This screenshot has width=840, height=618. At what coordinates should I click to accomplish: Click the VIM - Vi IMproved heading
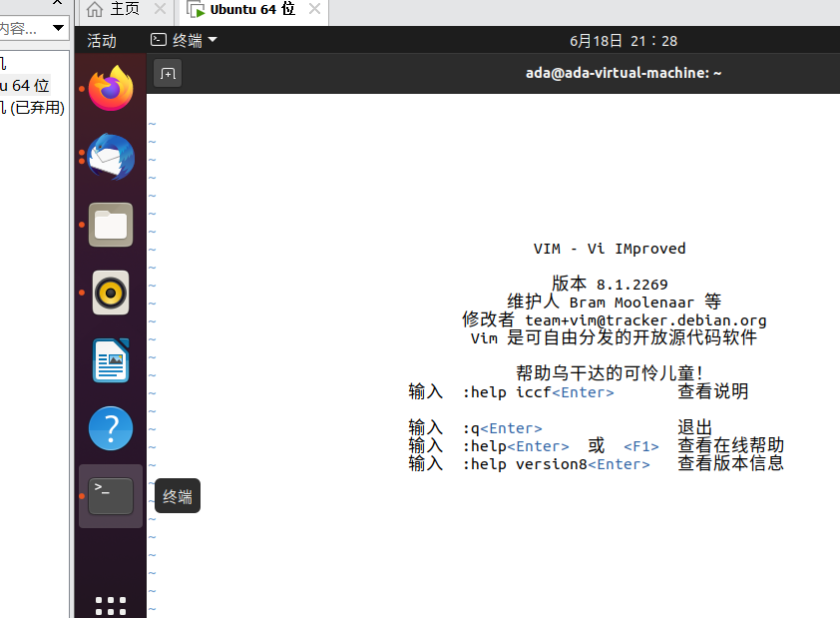610,249
